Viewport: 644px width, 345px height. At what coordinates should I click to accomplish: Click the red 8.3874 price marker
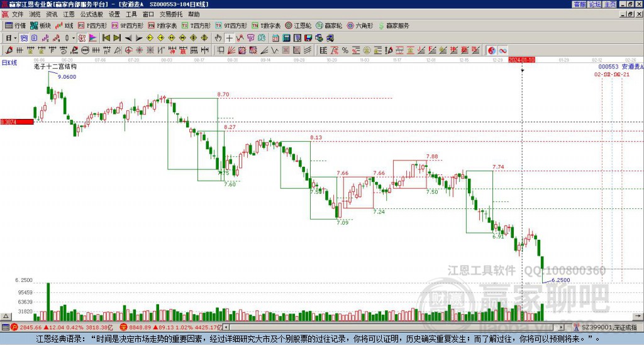coord(17,122)
